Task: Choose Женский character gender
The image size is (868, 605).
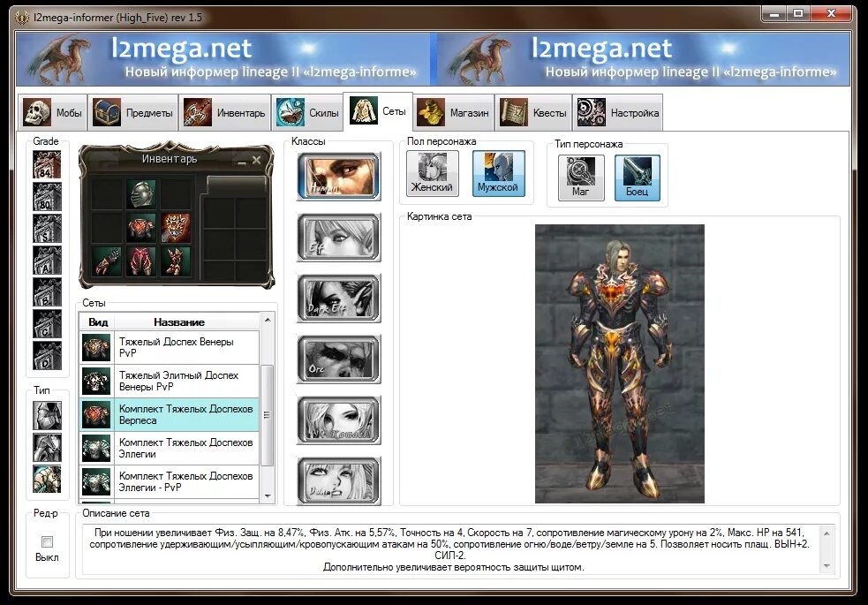Action: click(x=433, y=173)
